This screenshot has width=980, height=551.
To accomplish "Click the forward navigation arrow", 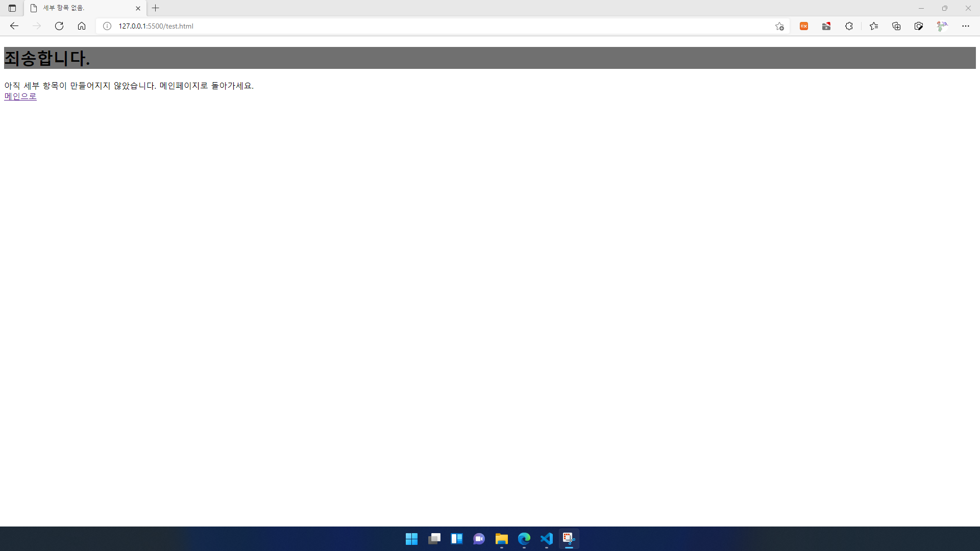I will [x=36, y=26].
